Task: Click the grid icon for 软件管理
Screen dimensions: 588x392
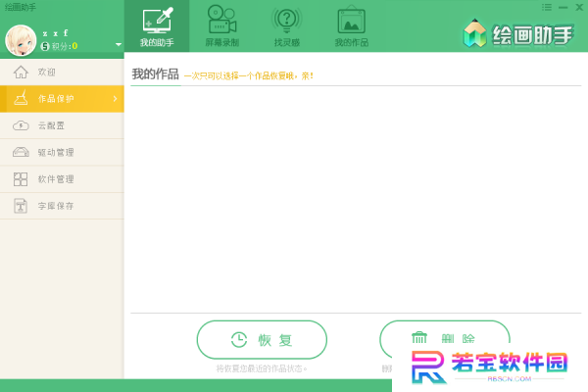Action: (21, 179)
